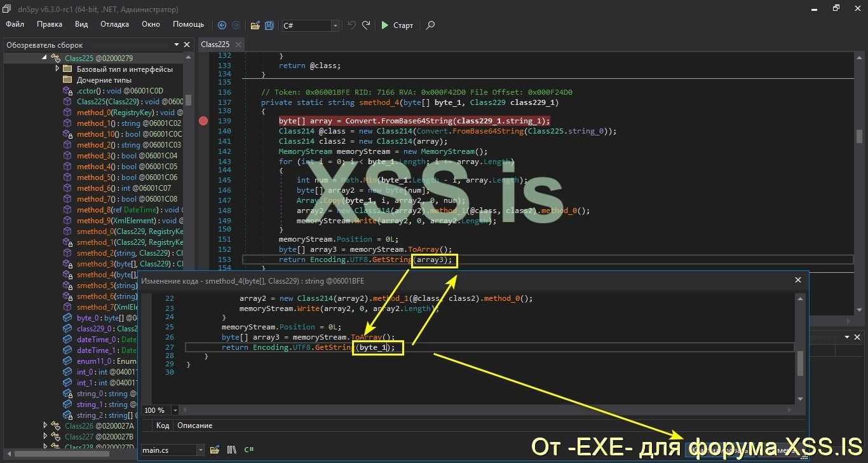Collapse the Class225 @02000279 tree node
868x463 pixels.
pos(45,58)
